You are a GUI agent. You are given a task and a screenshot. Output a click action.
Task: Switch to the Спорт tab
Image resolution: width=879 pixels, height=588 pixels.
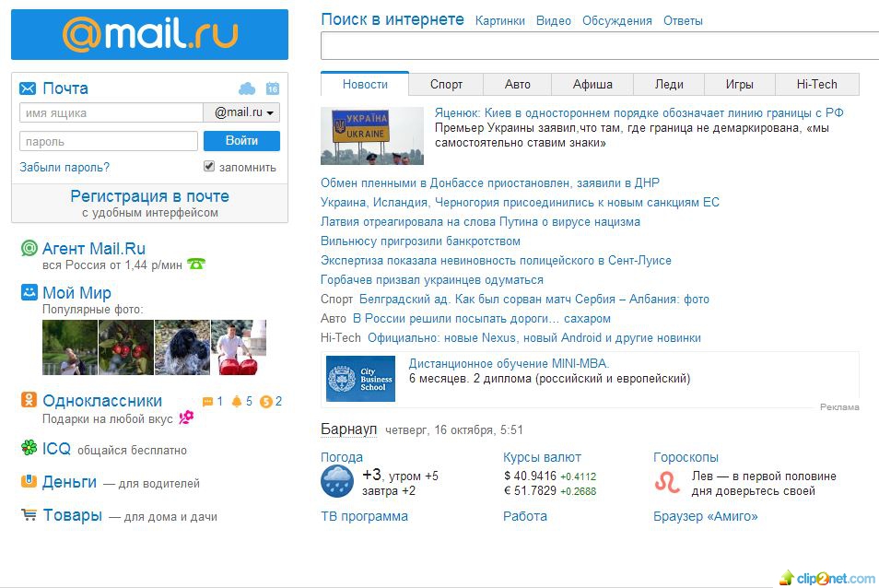tap(446, 84)
